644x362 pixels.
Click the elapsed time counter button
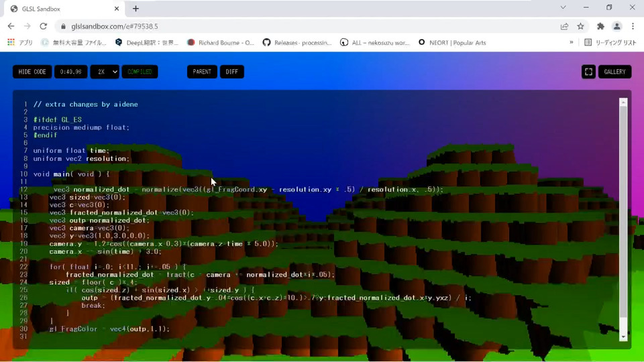click(x=70, y=72)
